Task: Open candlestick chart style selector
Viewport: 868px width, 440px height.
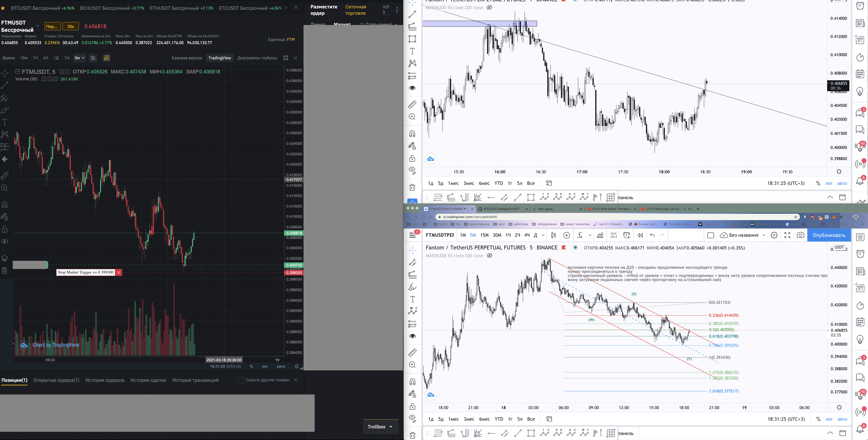Action: tap(553, 235)
